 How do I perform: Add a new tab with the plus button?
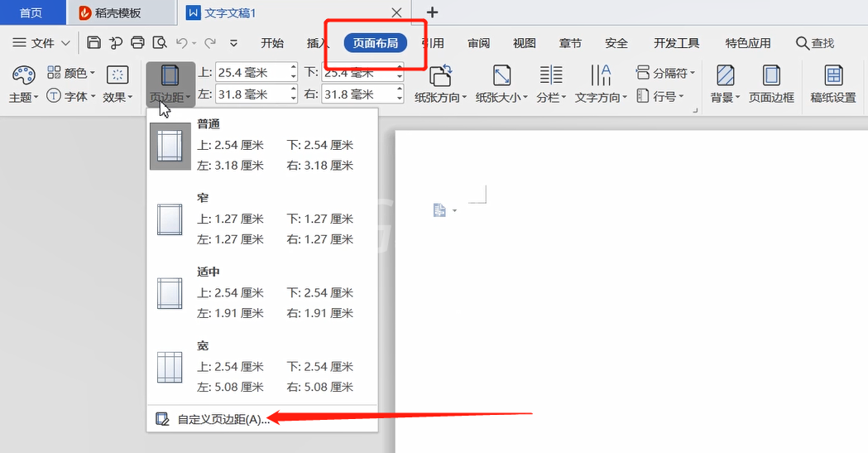point(432,12)
